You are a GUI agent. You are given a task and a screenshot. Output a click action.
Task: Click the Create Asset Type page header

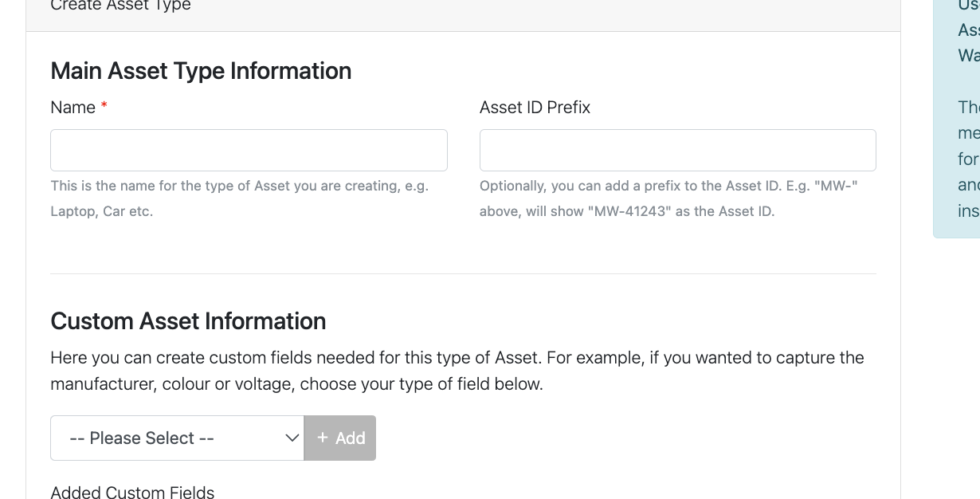[x=120, y=6]
